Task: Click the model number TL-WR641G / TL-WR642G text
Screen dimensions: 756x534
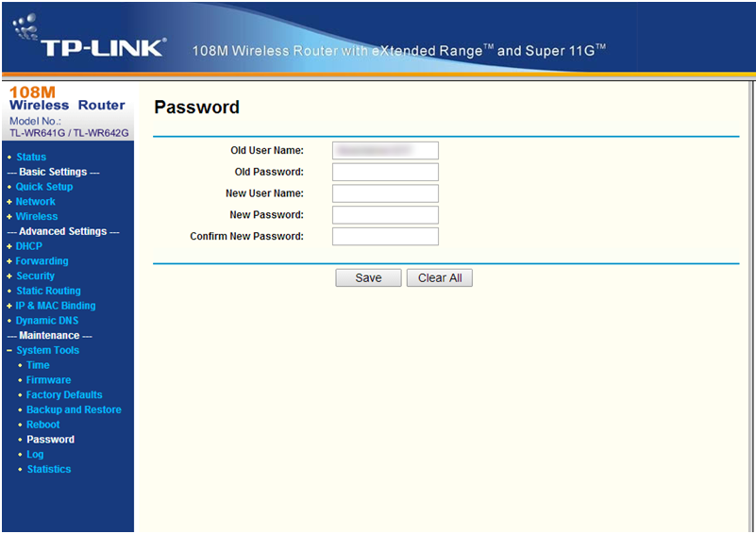Action: coord(70,134)
